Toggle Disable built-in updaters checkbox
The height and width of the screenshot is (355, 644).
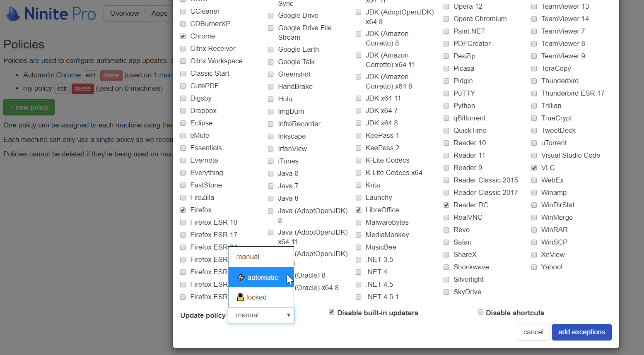331,312
